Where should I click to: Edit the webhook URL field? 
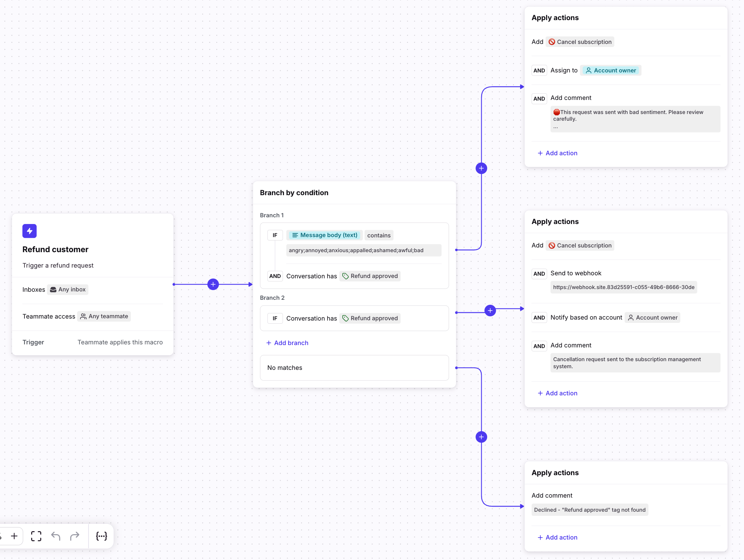623,288
